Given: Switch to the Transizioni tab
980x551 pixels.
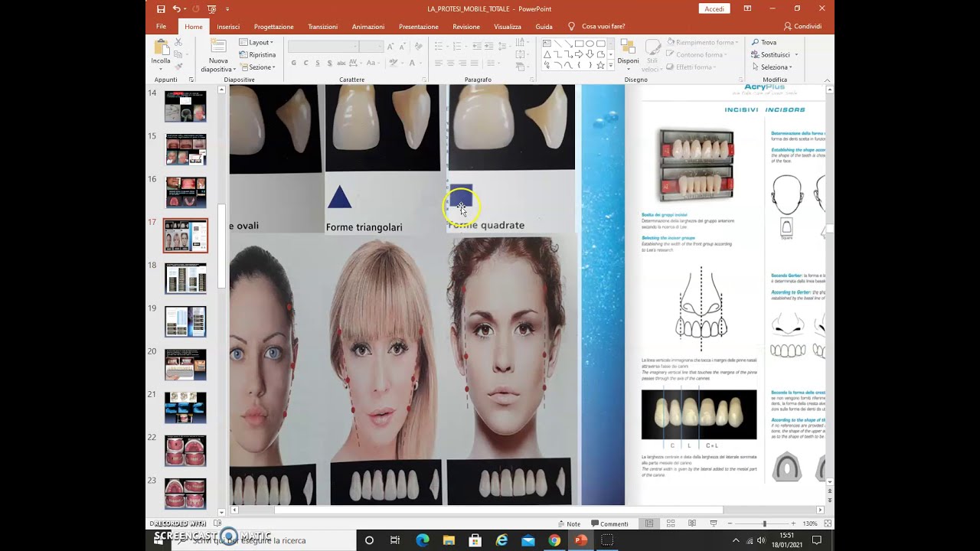Looking at the screenshot, I should click(x=322, y=26).
